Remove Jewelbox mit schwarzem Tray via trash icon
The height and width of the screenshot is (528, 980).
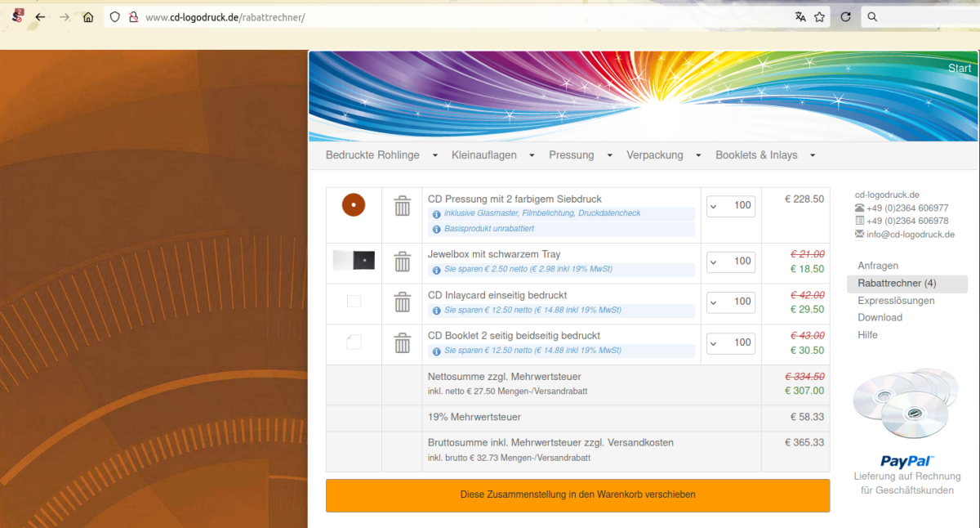click(402, 262)
